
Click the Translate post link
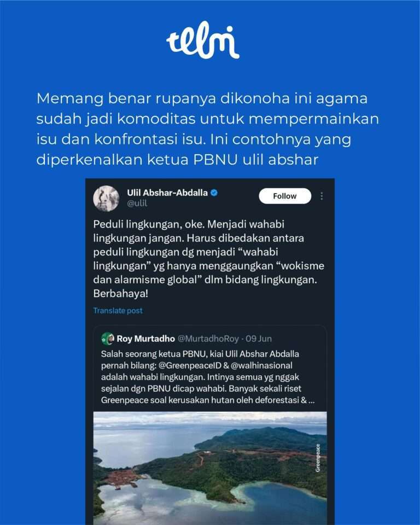tap(118, 311)
